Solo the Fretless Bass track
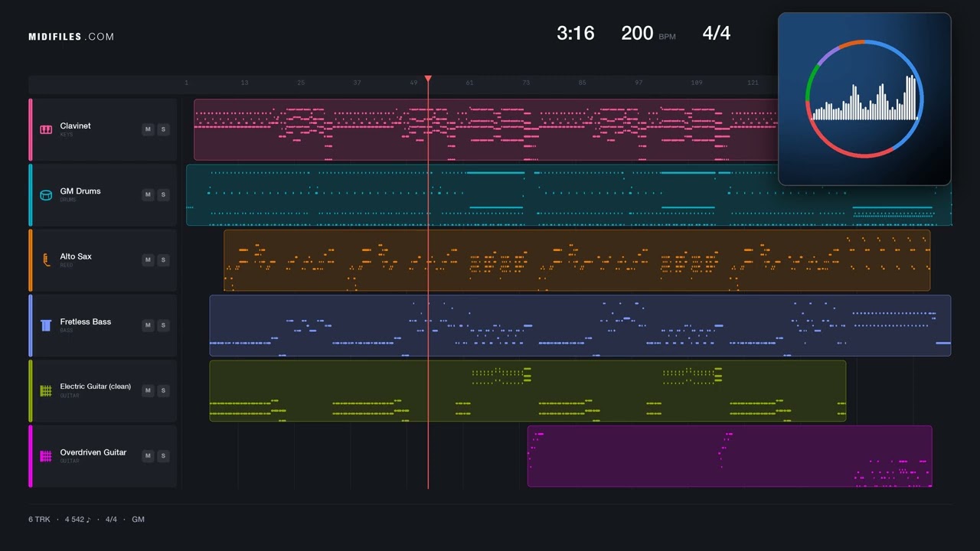Image resolution: width=980 pixels, height=551 pixels. click(162, 325)
